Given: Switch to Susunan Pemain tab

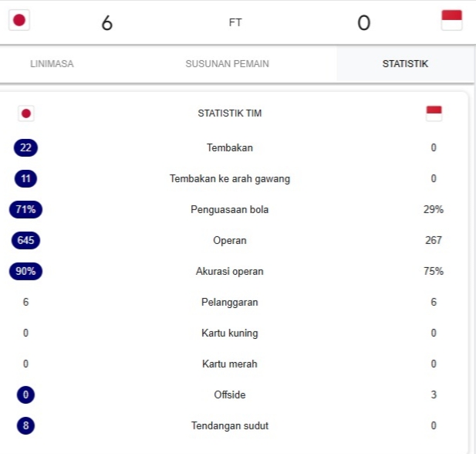Looking at the screenshot, I should (x=228, y=64).
